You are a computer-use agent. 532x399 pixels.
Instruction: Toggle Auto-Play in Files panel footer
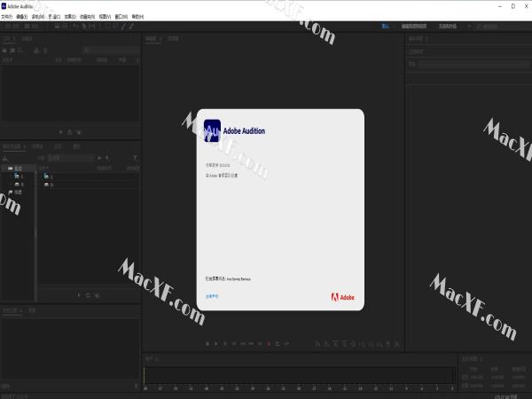click(x=79, y=132)
